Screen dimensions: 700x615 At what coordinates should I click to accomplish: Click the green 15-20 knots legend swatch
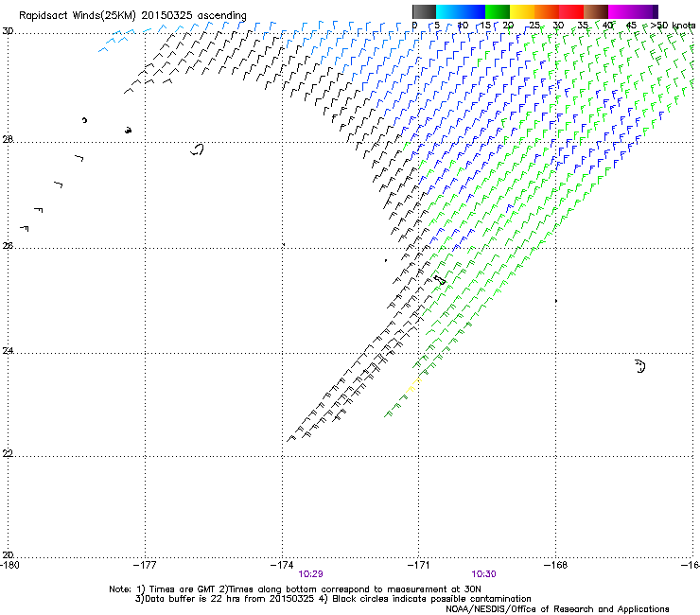[x=498, y=11]
